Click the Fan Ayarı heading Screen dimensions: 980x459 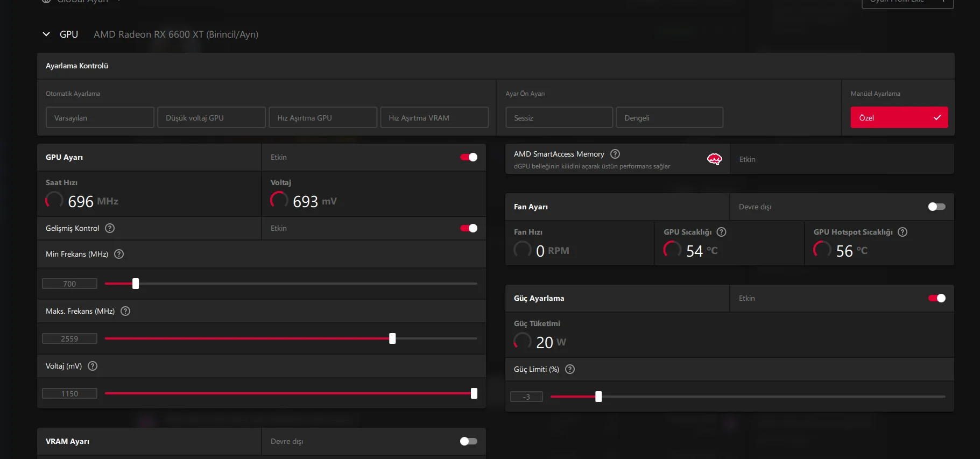click(531, 207)
